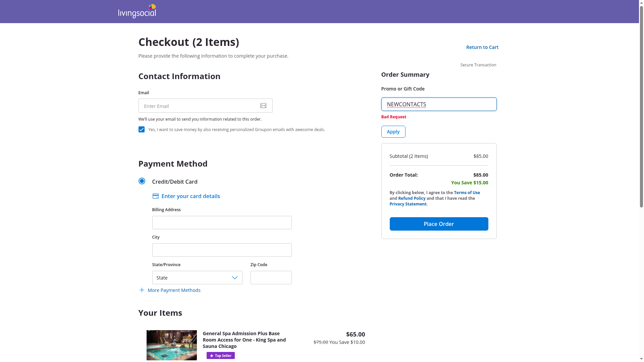Click the King Spa pool thumbnail
Viewport: 644px width, 362px height.
pyautogui.click(x=172, y=345)
